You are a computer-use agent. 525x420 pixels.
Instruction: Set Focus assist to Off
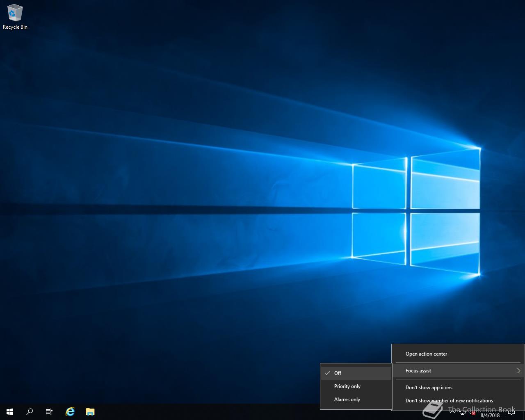coord(356,373)
